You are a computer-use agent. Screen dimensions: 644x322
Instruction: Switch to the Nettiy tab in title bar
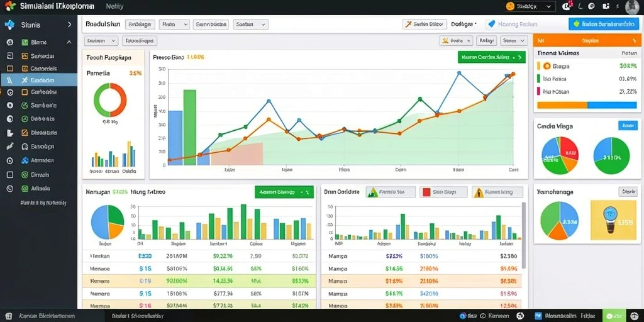click(x=114, y=6)
